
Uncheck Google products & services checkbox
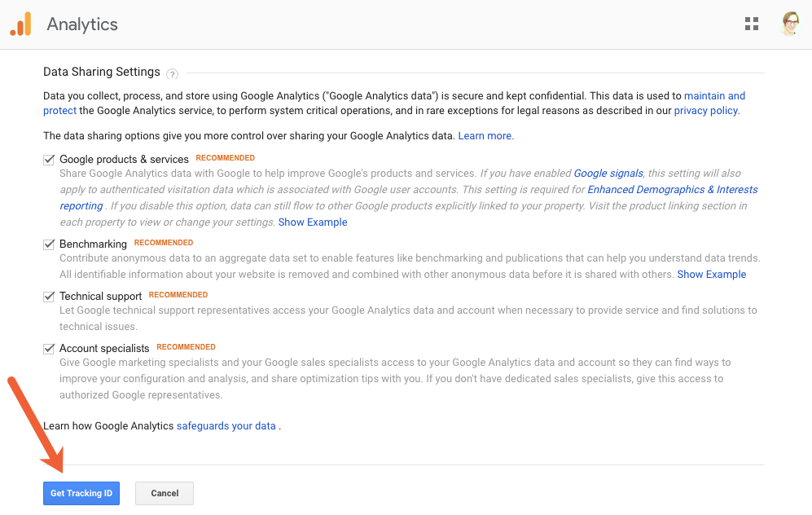(x=49, y=160)
